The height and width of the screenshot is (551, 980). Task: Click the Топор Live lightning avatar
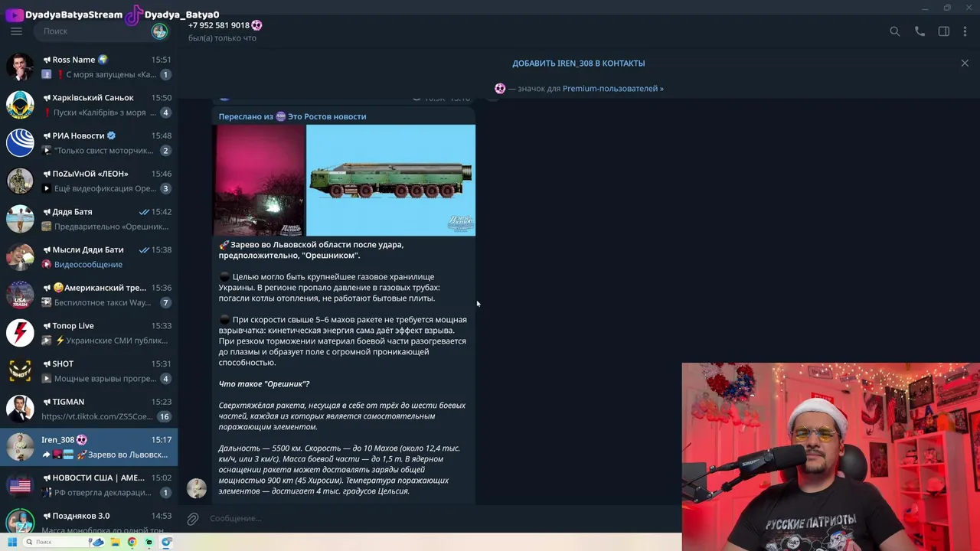coord(21,333)
